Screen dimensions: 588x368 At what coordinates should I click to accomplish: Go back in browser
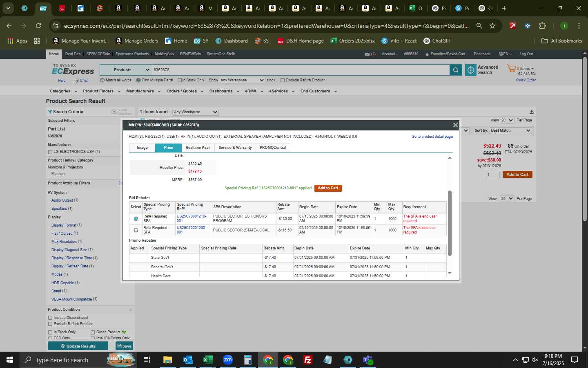coord(9,26)
